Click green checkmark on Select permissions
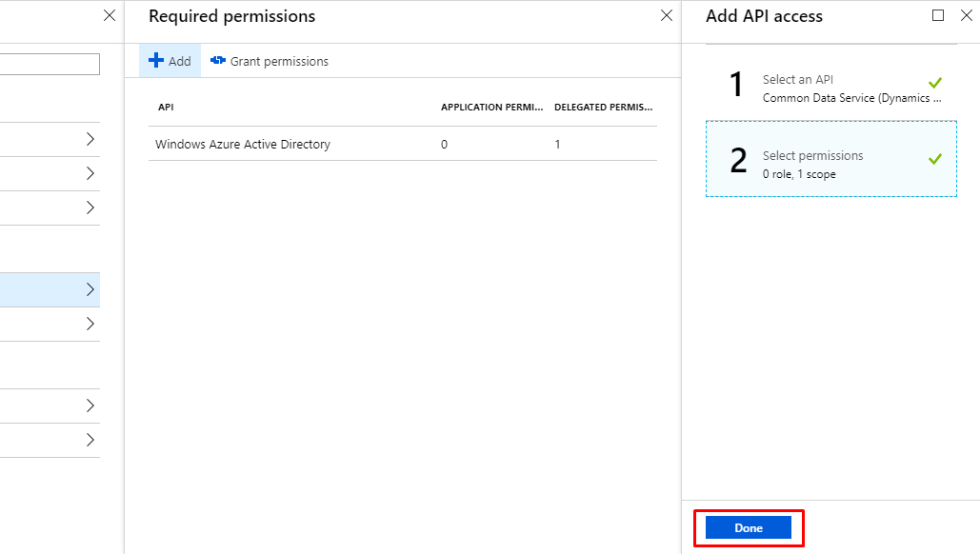This screenshot has width=980, height=554. [934, 159]
